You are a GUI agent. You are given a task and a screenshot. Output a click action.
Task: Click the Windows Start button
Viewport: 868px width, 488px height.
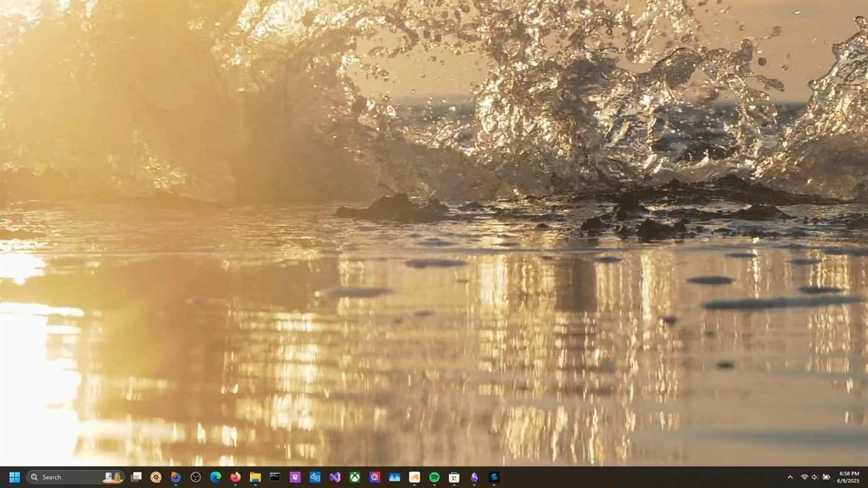tap(14, 477)
